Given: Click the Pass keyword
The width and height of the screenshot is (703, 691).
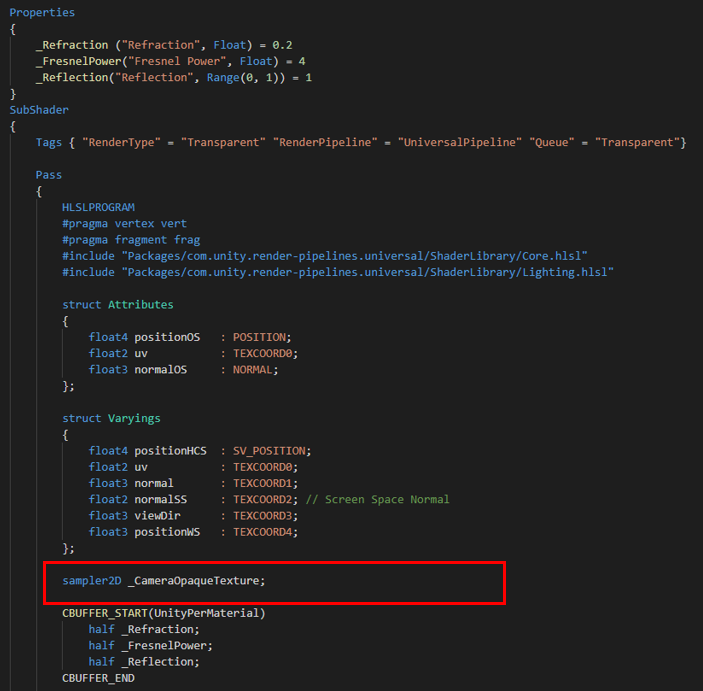Looking at the screenshot, I should click(49, 175).
